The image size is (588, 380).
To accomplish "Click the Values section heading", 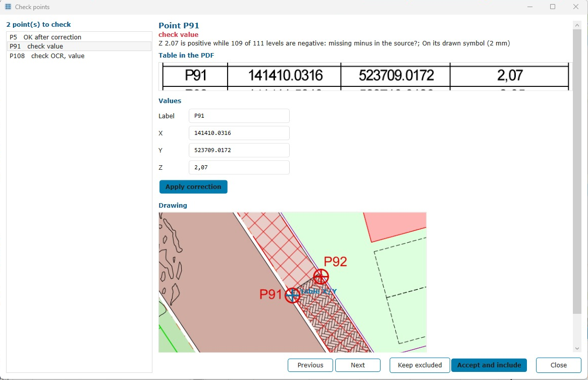I will pyautogui.click(x=170, y=101).
